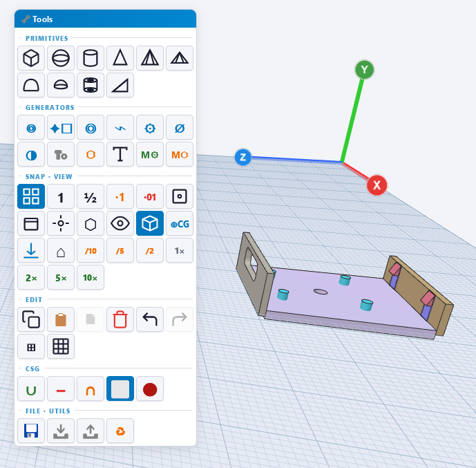Click the Y axis gizmo handle
Image resolution: width=476 pixels, height=468 pixels.
364,70
